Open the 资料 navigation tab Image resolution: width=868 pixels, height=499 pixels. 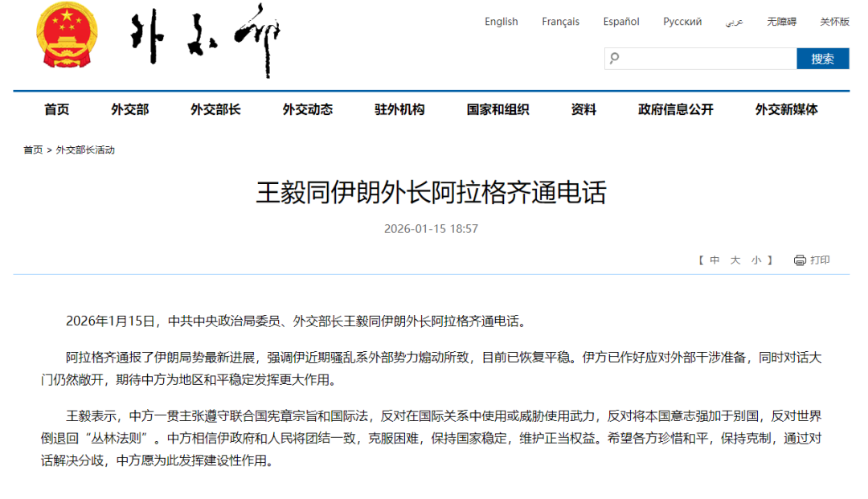pos(583,110)
